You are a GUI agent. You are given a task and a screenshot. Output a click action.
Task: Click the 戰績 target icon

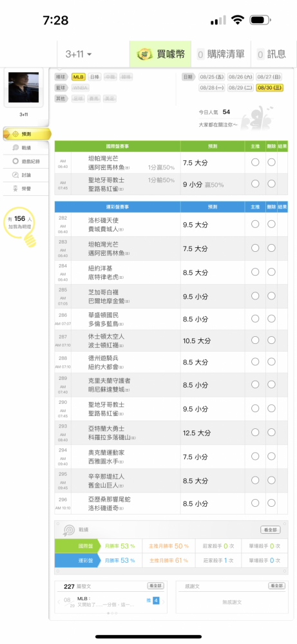click(68, 530)
